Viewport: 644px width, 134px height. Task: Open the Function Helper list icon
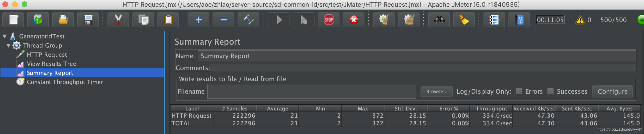coord(494,20)
